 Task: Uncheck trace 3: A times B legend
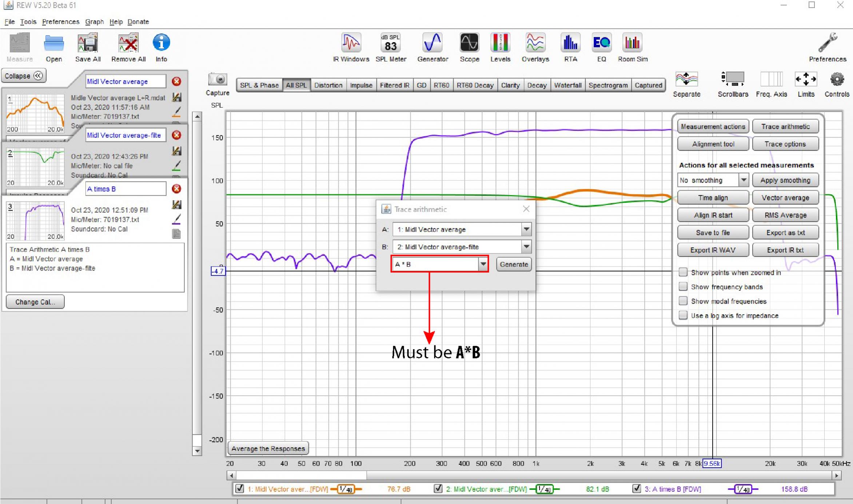pos(637,489)
